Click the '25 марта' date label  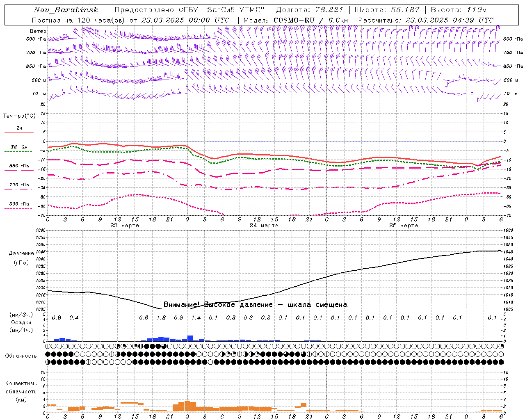point(404,226)
